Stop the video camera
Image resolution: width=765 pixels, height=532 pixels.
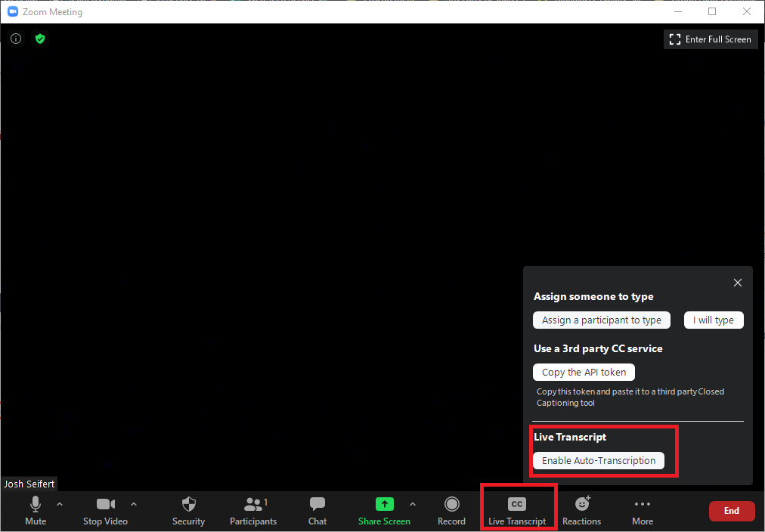pyautogui.click(x=105, y=510)
